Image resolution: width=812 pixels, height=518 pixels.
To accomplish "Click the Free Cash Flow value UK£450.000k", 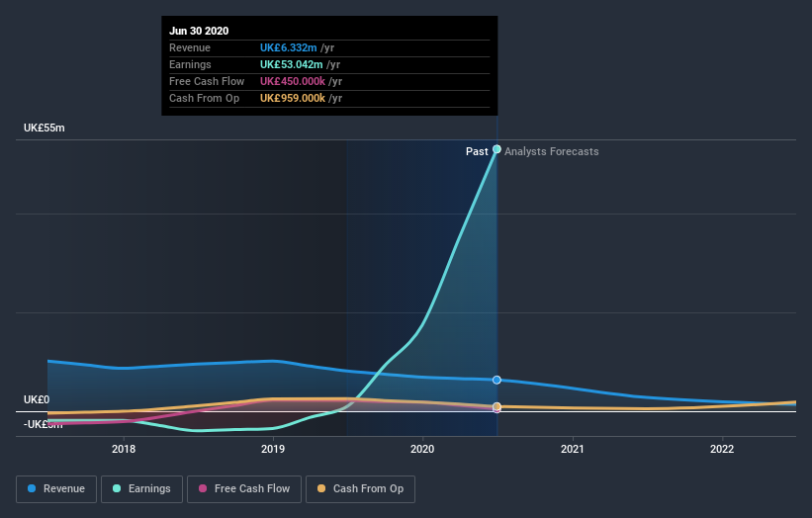I will pyautogui.click(x=293, y=81).
